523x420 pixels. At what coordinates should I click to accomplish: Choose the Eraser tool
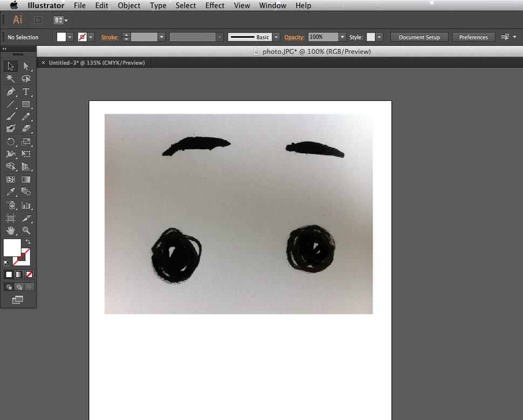[26, 128]
